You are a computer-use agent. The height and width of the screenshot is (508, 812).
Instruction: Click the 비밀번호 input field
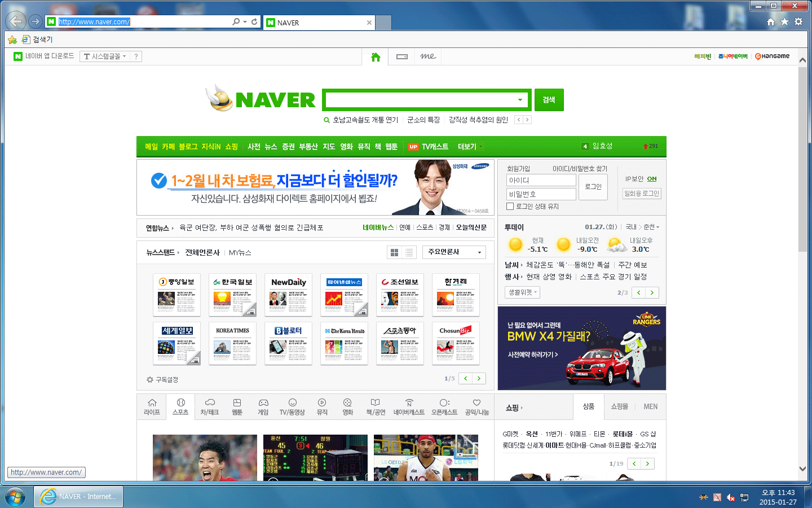[541, 194]
